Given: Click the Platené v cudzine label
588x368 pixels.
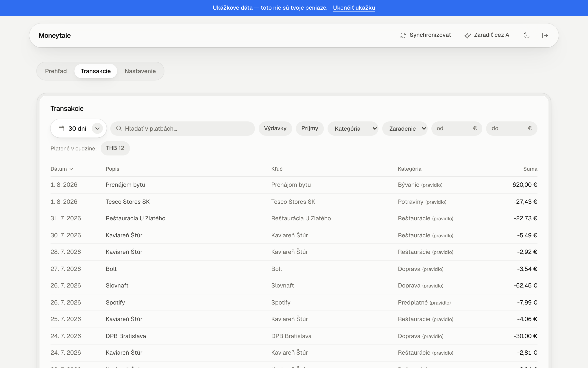Looking at the screenshot, I should coord(74,149).
